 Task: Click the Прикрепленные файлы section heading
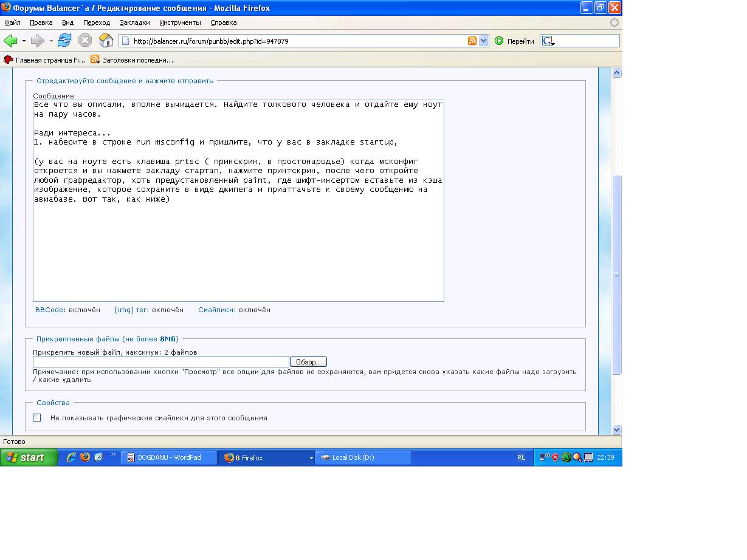tap(108, 339)
